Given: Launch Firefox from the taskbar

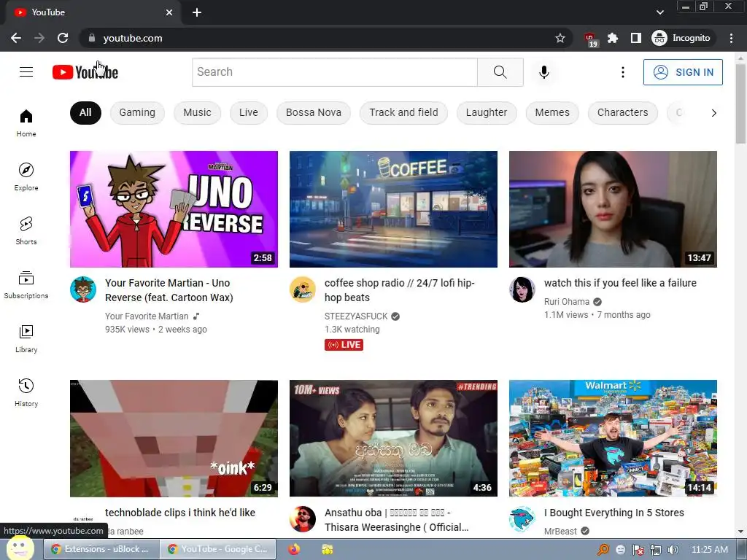Looking at the screenshot, I should [x=294, y=550].
